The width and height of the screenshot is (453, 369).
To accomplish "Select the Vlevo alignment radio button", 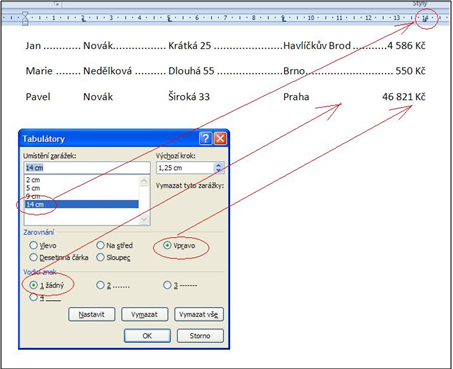I will coord(33,246).
